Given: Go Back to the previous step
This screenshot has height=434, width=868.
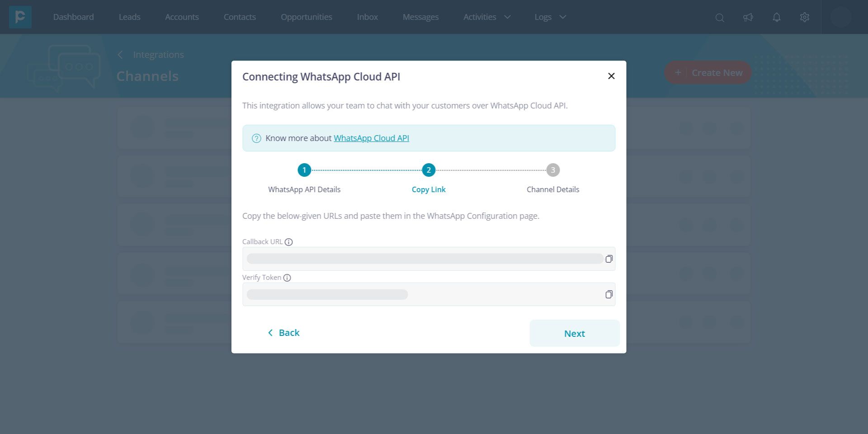Looking at the screenshot, I should (x=283, y=333).
